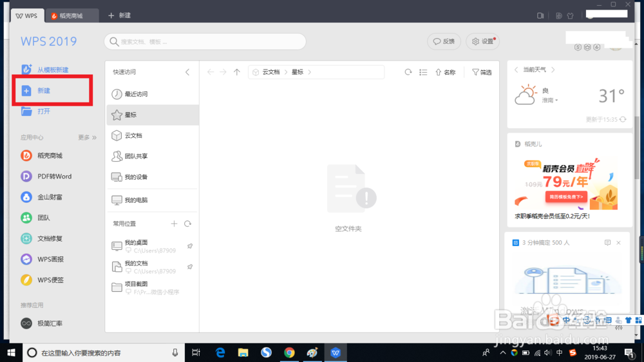Open Task View on taskbar
This screenshot has height=362, width=644.
196,352
